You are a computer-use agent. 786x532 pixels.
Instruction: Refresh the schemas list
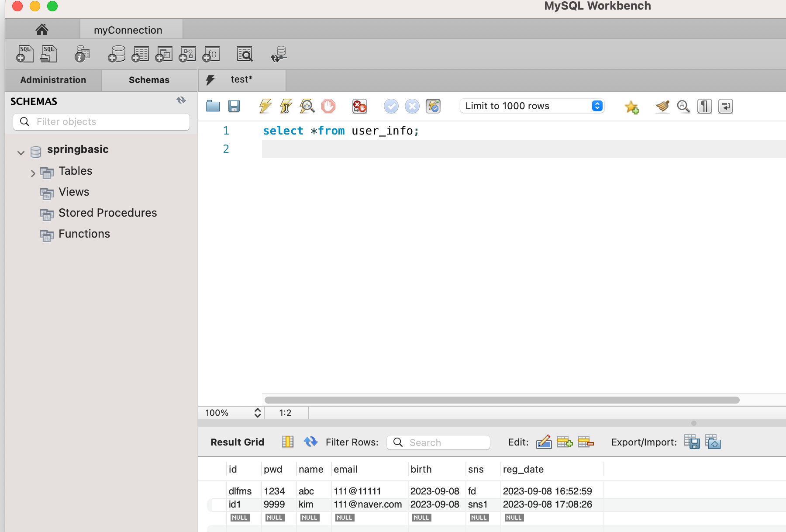pyautogui.click(x=181, y=100)
